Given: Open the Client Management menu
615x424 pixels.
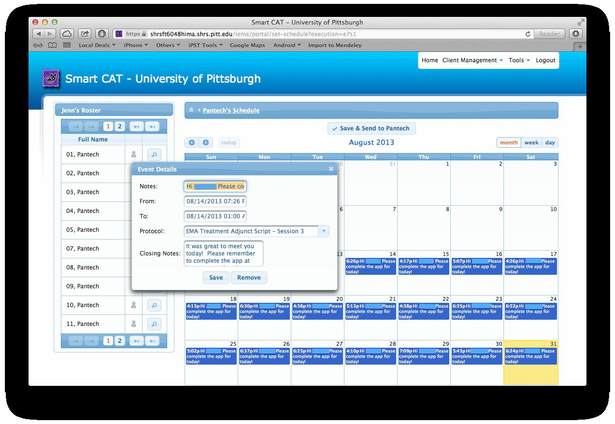Looking at the screenshot, I should [472, 60].
